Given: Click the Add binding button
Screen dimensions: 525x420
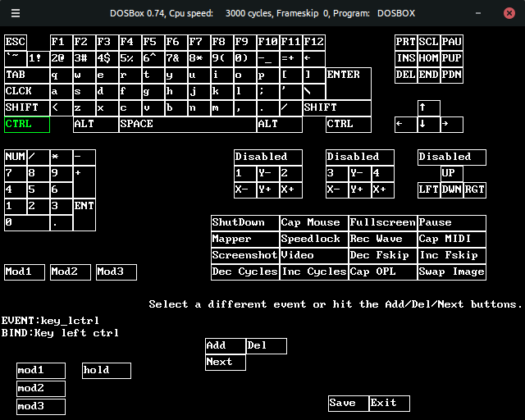Looking at the screenshot, I should 226,346.
